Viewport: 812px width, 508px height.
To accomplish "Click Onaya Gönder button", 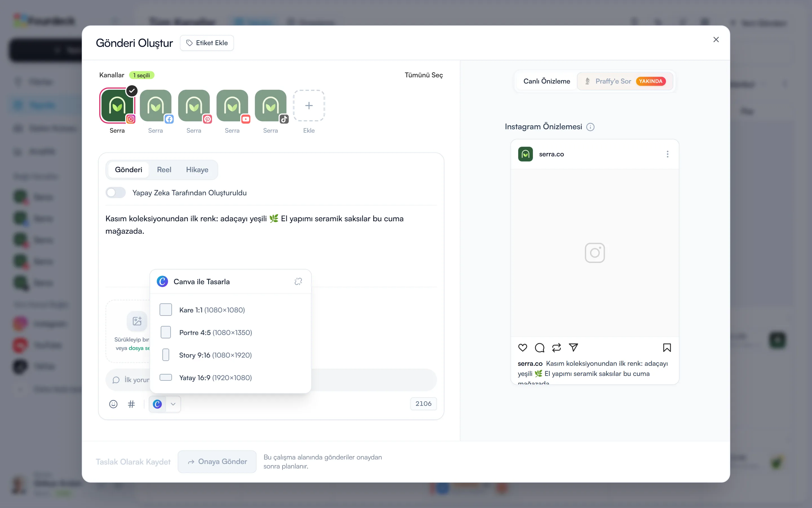I will pos(217,462).
